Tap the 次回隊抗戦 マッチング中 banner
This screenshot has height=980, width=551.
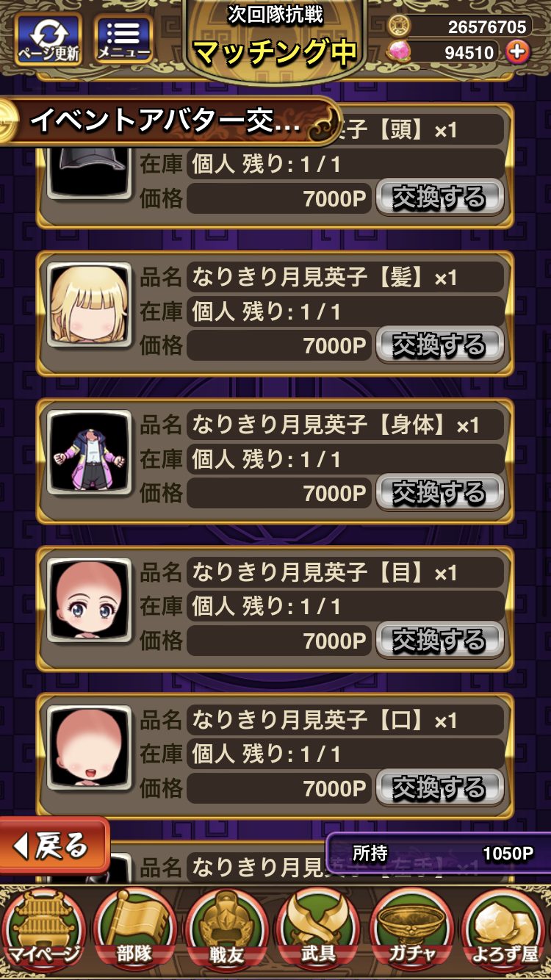275,38
